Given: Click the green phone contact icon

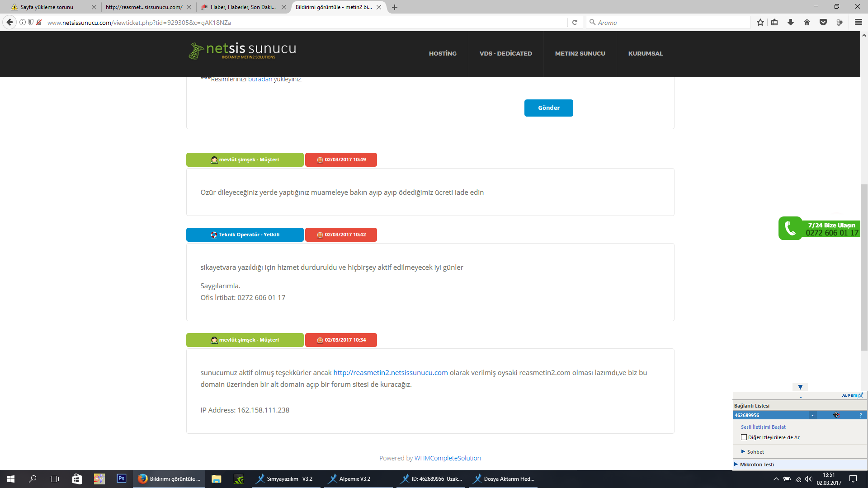Looking at the screenshot, I should [790, 228].
